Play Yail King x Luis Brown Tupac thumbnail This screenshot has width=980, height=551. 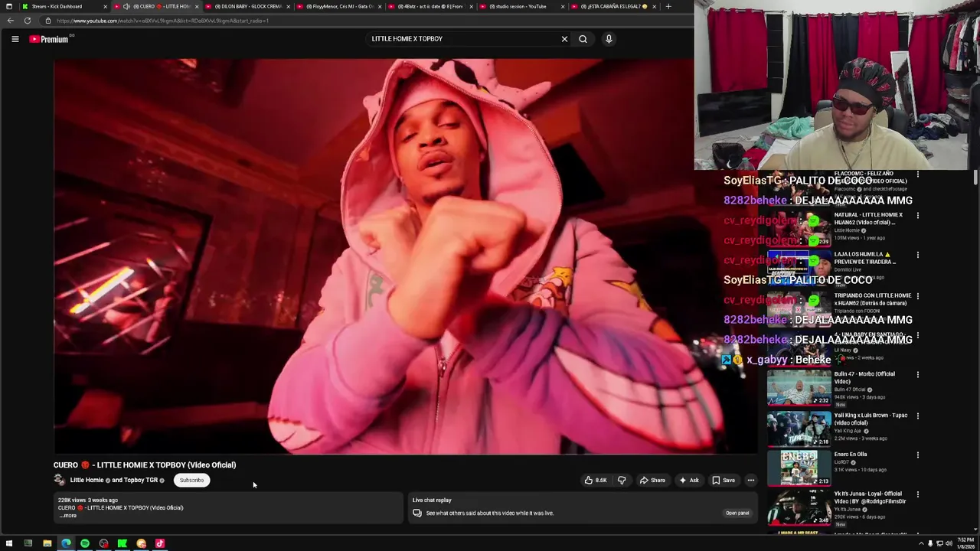click(799, 429)
